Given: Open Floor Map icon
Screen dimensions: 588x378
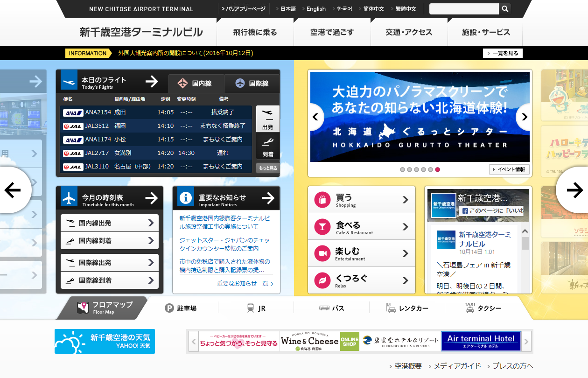Looking at the screenshot, I should pos(83,308).
